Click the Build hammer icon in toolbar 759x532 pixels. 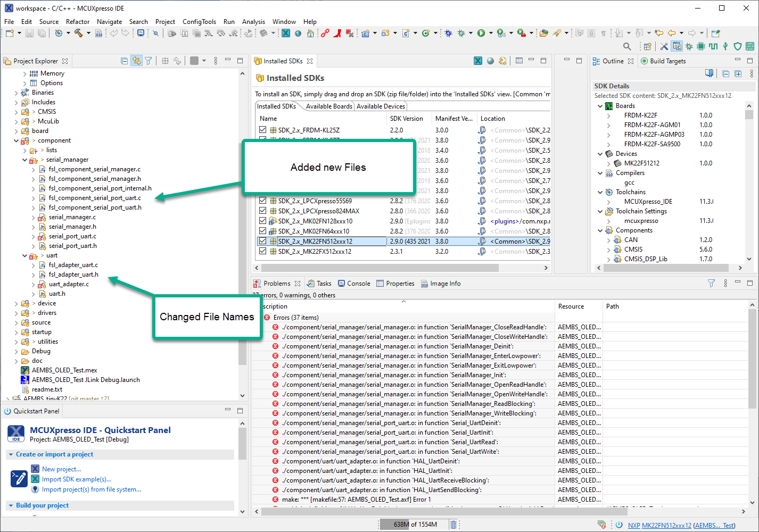pos(78,33)
